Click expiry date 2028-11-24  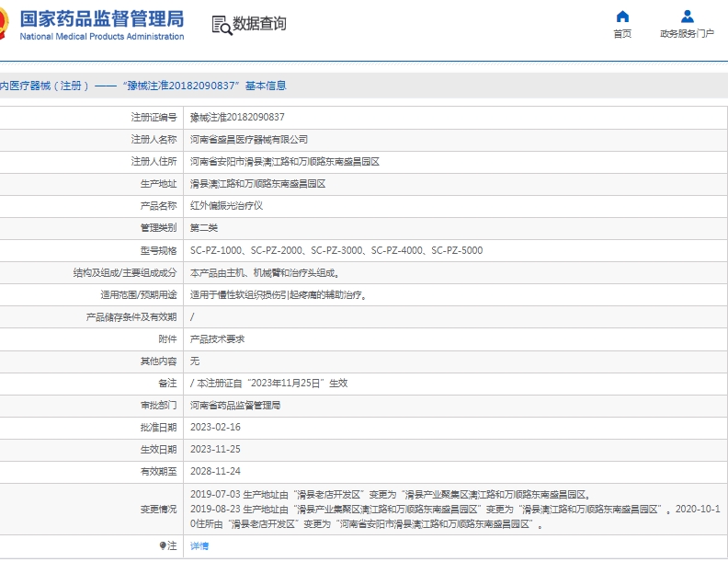(215, 471)
